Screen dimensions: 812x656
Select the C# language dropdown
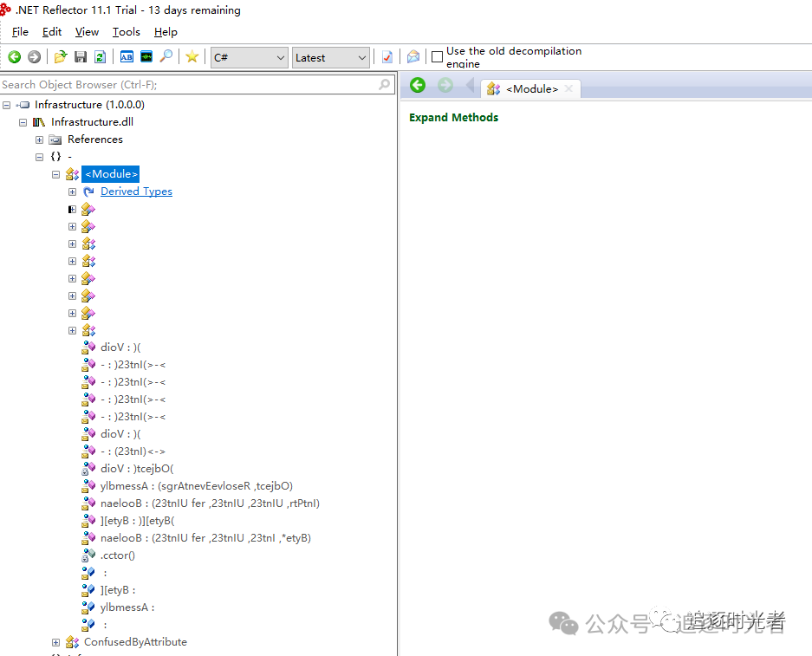tap(249, 57)
